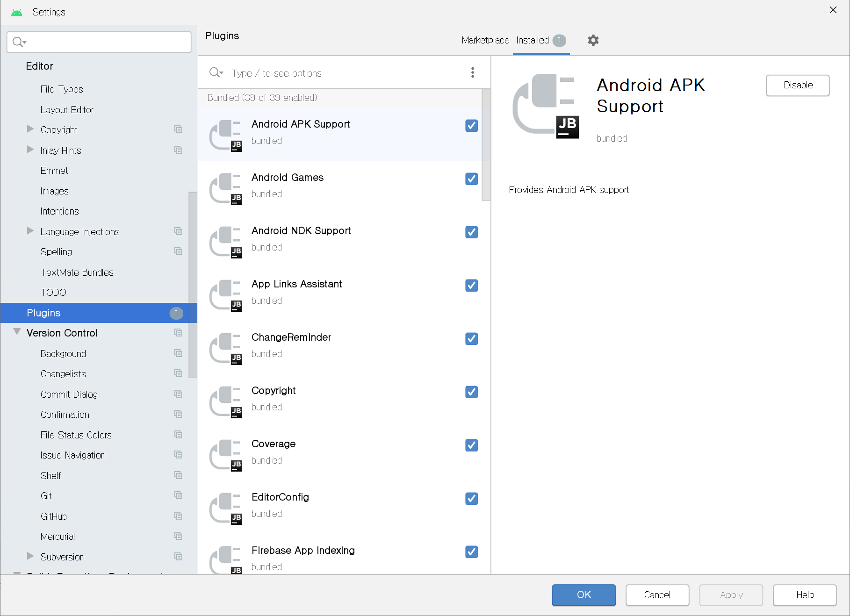This screenshot has width=850, height=616.
Task: Click OK button
Action: 583,595
